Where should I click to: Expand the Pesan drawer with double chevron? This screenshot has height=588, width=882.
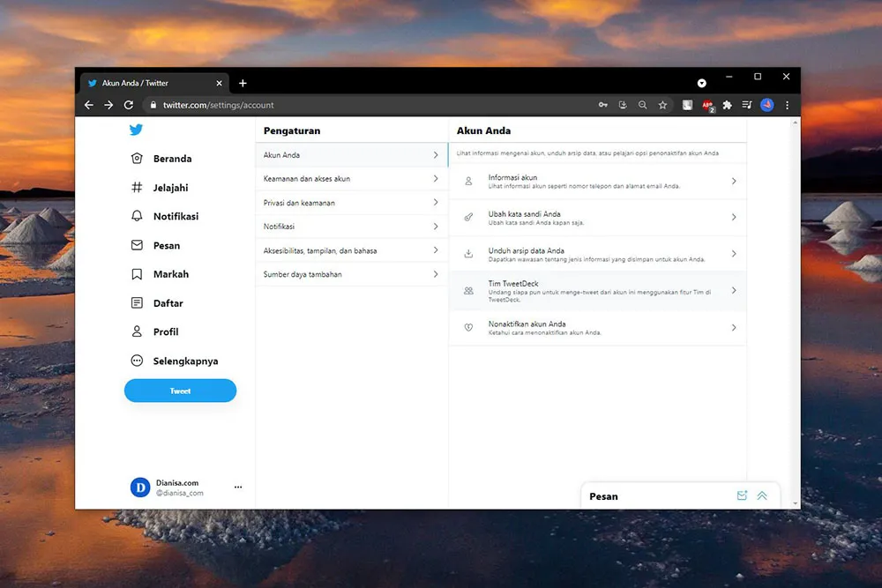(762, 496)
